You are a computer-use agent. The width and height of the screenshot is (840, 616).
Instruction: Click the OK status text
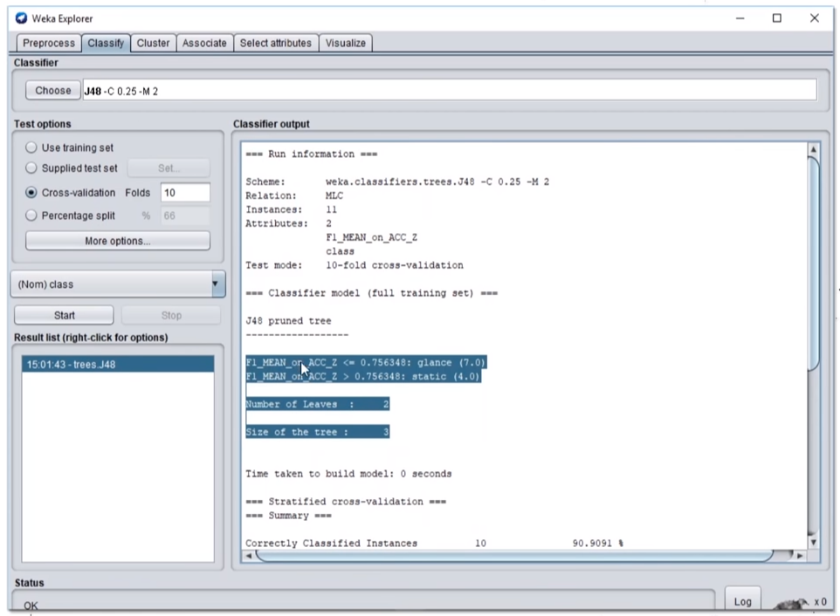[31, 606]
